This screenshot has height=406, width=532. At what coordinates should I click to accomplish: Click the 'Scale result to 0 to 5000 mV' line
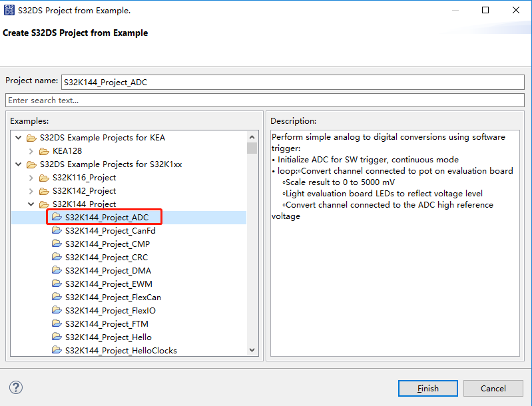pyautogui.click(x=339, y=182)
